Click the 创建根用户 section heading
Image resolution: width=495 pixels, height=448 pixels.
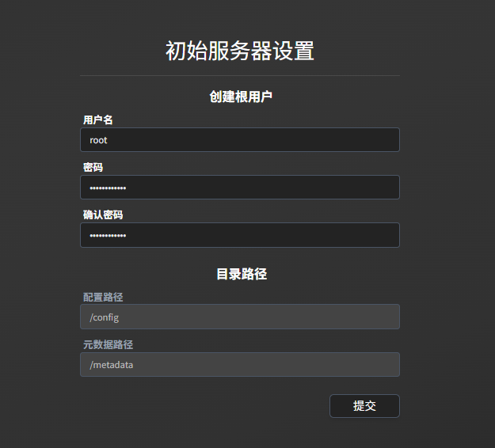coord(241,97)
